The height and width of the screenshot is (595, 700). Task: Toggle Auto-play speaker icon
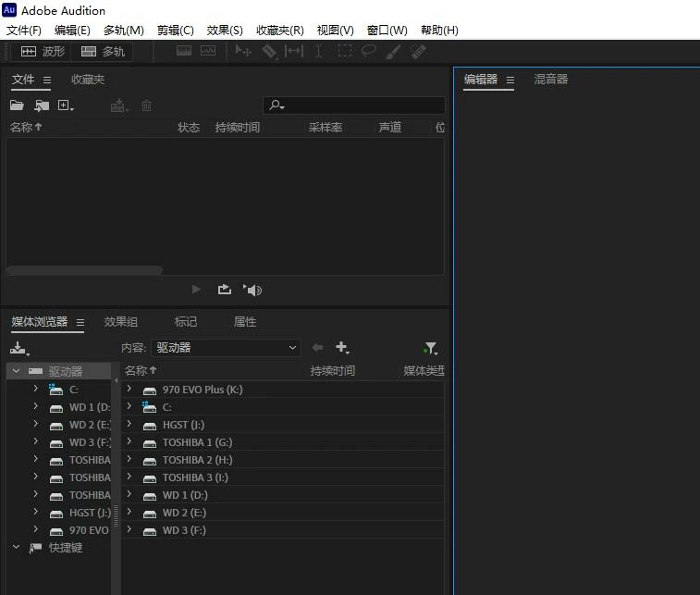[252, 290]
